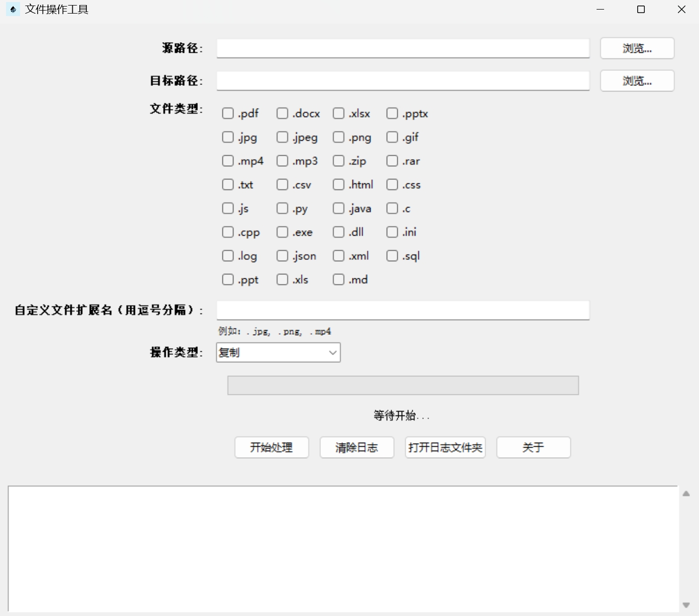Enable the .ini checkbox

[x=392, y=232]
